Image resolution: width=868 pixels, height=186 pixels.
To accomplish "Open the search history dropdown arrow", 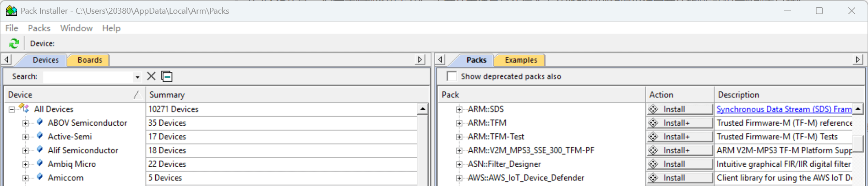I will pyautogui.click(x=137, y=77).
